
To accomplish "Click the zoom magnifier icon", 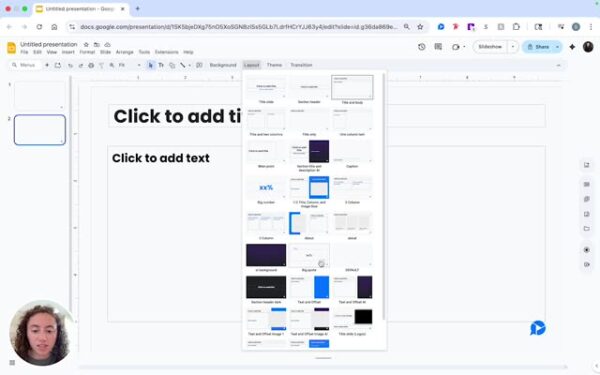I will [112, 65].
